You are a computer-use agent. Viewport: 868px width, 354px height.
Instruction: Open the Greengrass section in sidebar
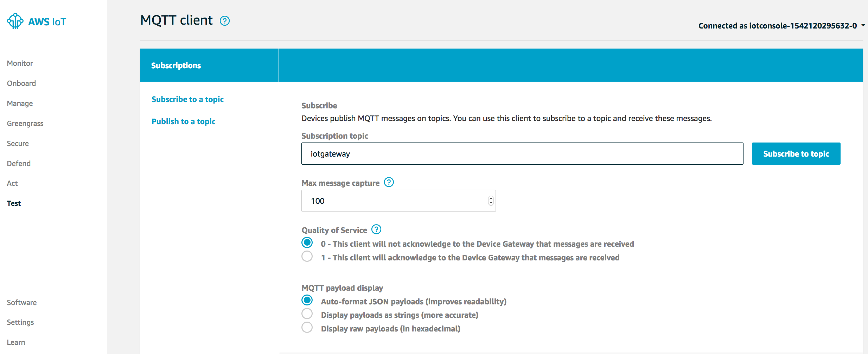point(25,124)
